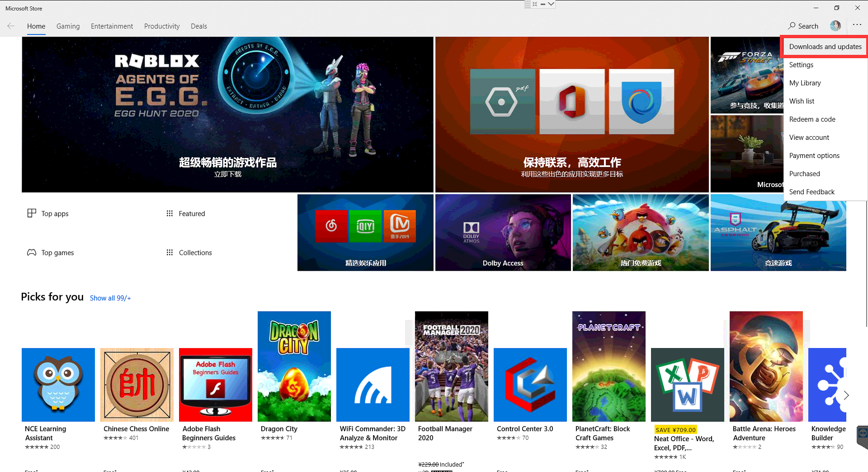Screen dimensions: 868x472
Task: Switch to the Deals tab
Action: pos(199,26)
